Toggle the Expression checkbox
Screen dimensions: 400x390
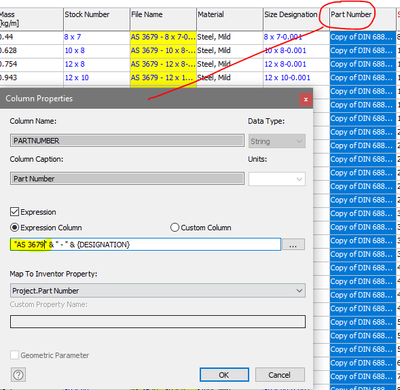click(15, 212)
